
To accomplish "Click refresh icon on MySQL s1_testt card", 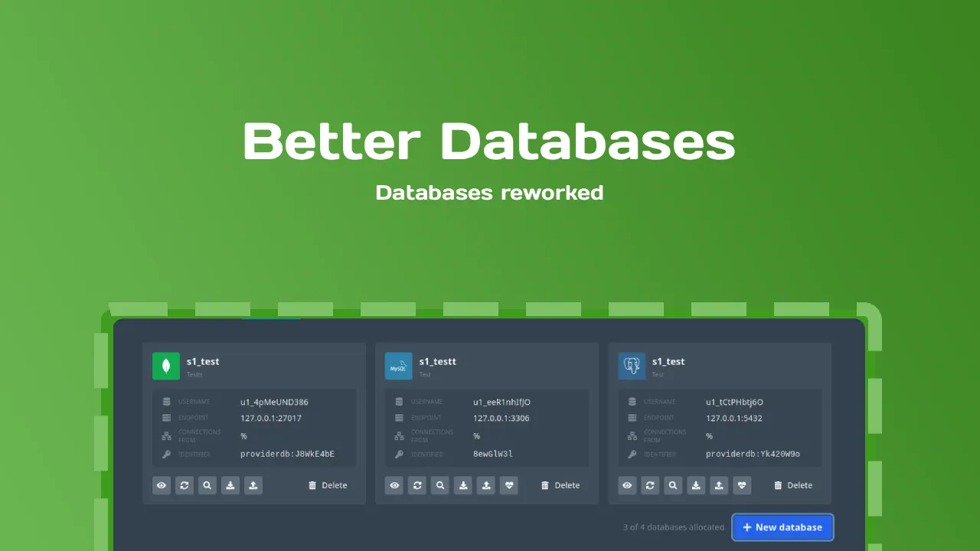I will (x=417, y=485).
